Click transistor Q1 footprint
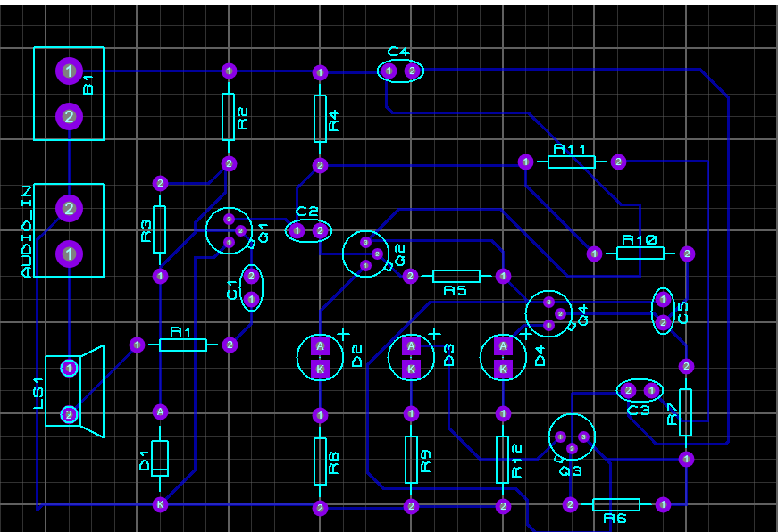This screenshot has height=532, width=778. click(x=229, y=229)
